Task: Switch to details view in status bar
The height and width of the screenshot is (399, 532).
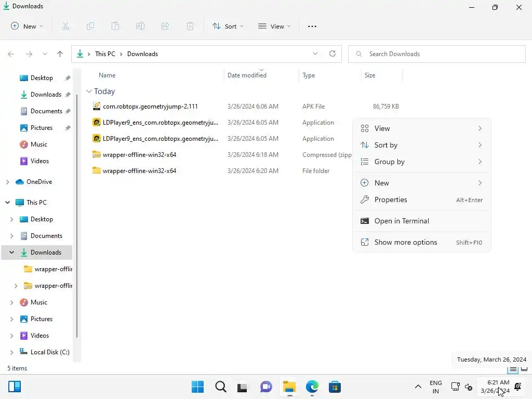Action: [x=513, y=369]
